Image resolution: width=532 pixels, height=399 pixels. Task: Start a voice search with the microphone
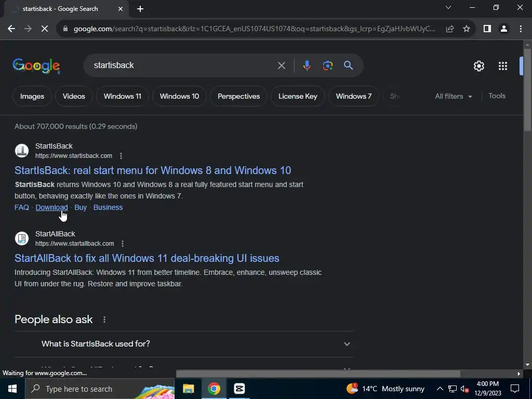[x=307, y=65]
